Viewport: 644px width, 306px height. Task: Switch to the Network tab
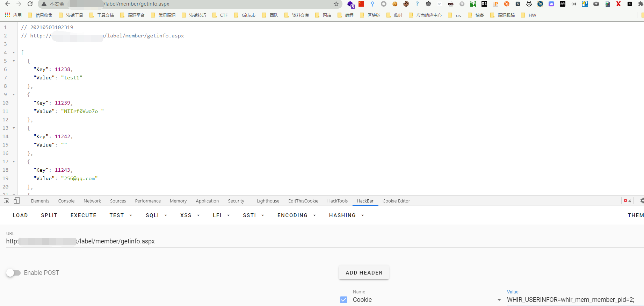pyautogui.click(x=92, y=201)
